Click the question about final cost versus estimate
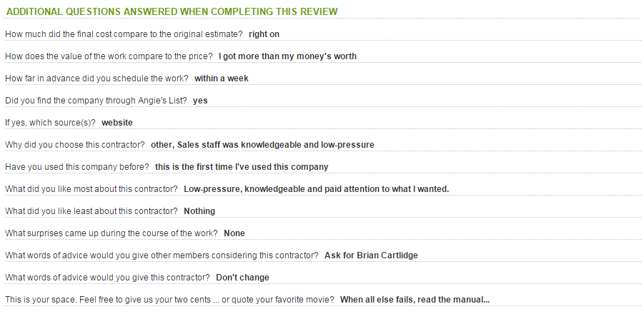The height and width of the screenshot is (314, 644). click(124, 34)
